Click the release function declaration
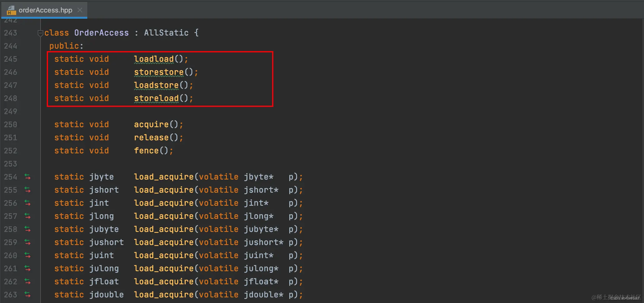644x303 pixels. [151, 137]
